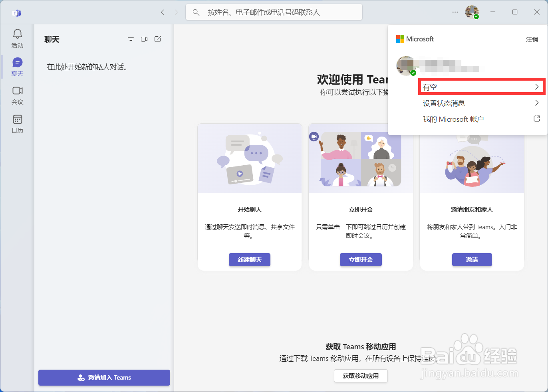Click 开始聊天 card title

click(250, 209)
